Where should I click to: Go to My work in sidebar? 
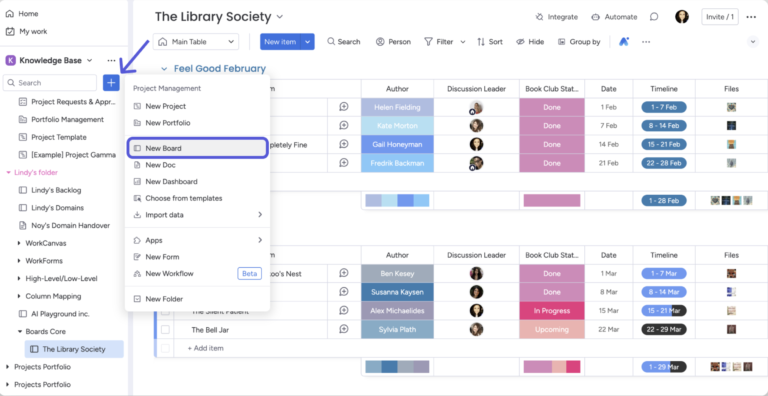pyautogui.click(x=26, y=31)
